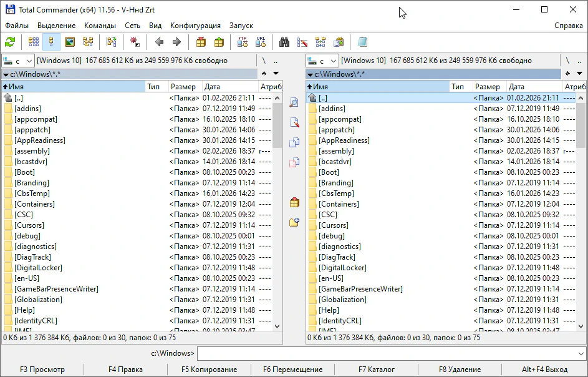Open the right panel drive dropdown

[x=322, y=61]
